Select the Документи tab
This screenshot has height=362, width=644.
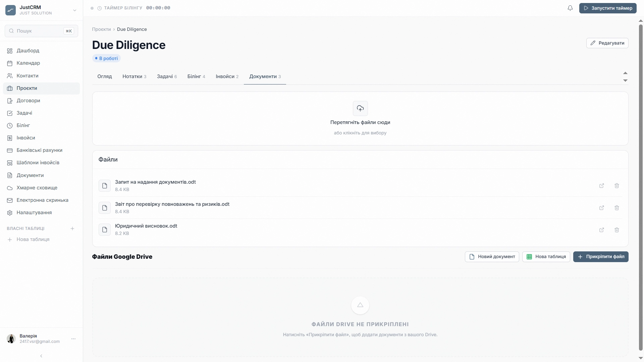[265, 76]
